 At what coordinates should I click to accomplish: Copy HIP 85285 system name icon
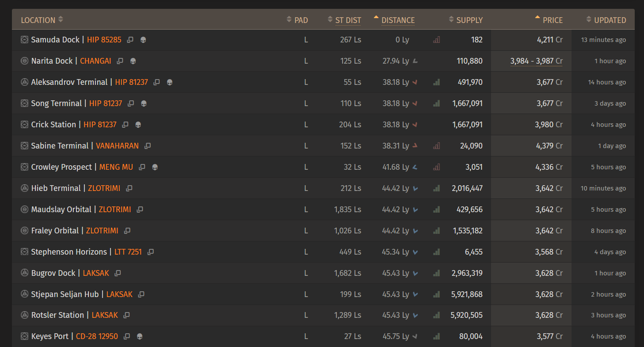130,40
